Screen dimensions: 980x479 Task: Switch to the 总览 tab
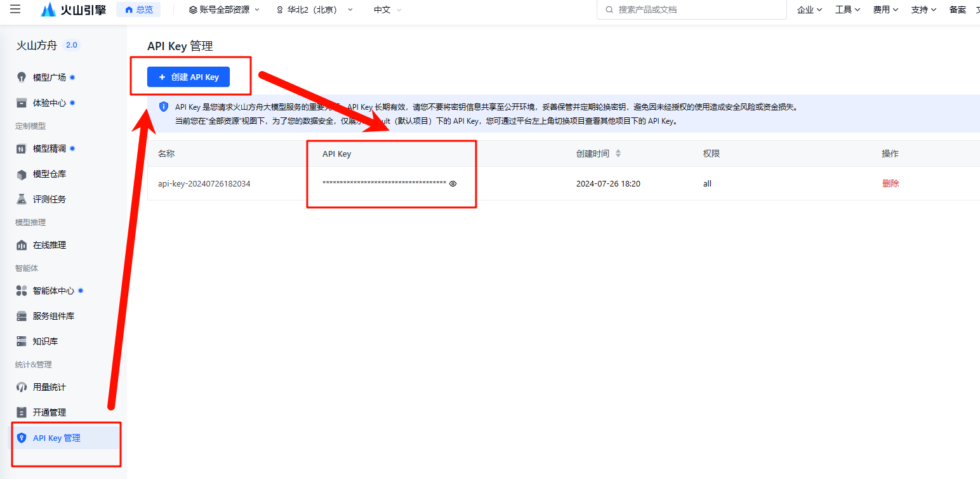pos(138,10)
